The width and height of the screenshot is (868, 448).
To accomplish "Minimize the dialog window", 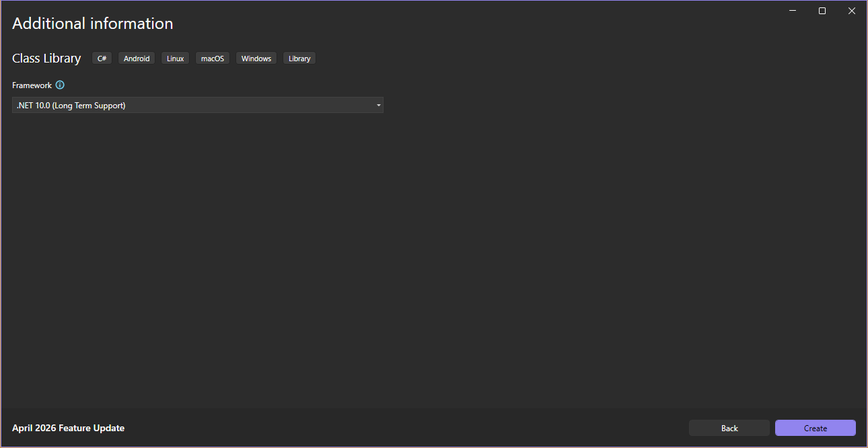I will click(793, 11).
